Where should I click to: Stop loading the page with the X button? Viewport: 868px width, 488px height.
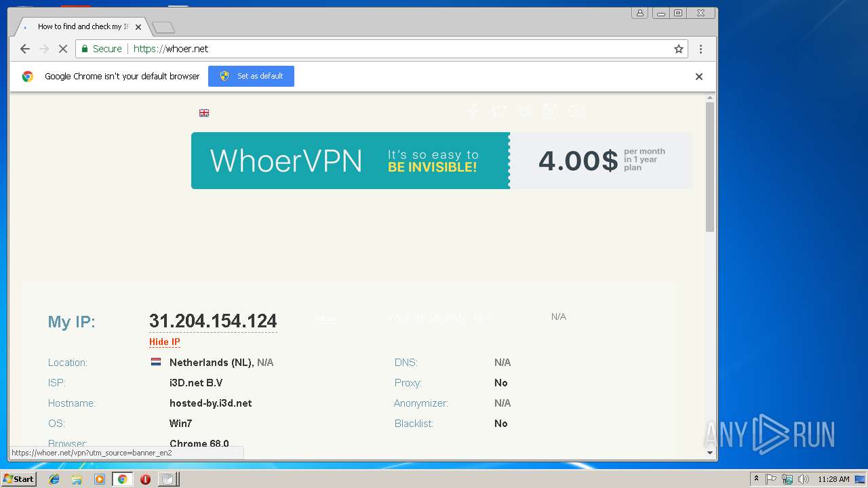62,49
